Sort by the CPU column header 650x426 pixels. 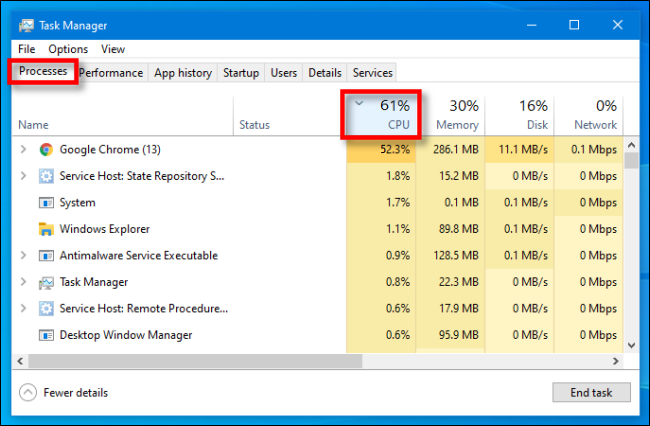click(x=385, y=115)
